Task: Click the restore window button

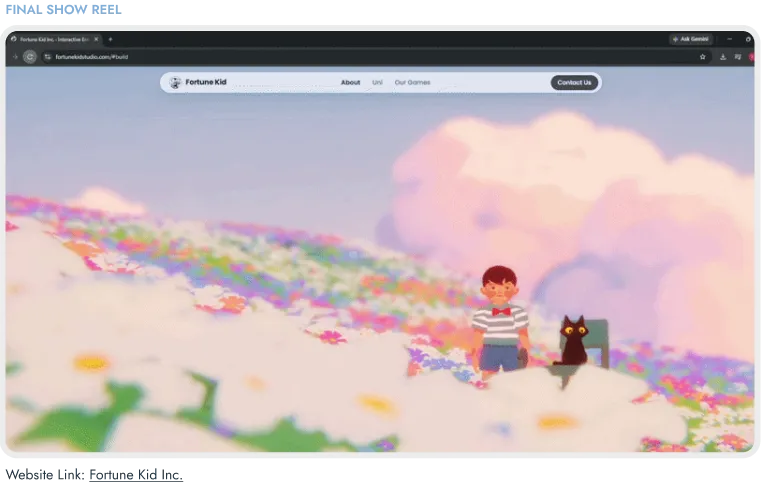Action: click(x=748, y=39)
